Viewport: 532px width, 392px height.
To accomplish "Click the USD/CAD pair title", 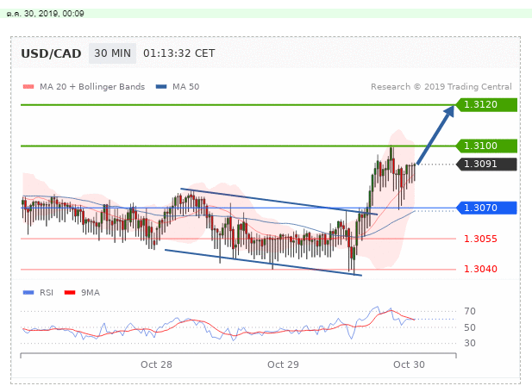I will (x=51, y=53).
